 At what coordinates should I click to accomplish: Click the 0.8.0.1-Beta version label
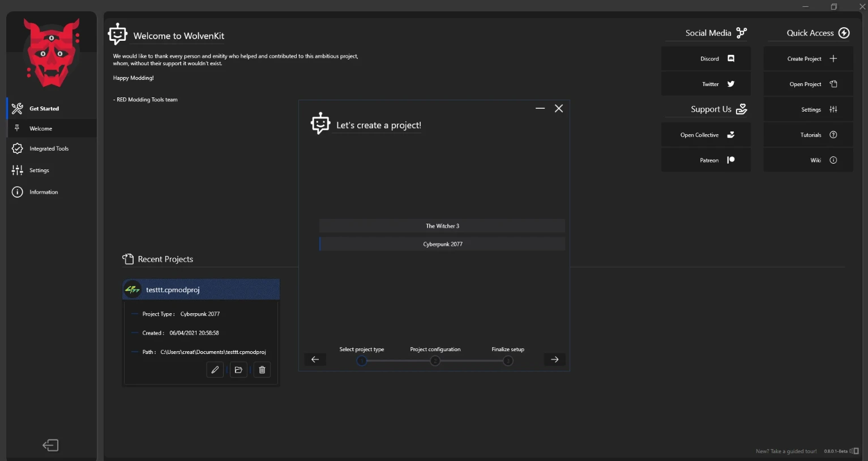click(836, 451)
